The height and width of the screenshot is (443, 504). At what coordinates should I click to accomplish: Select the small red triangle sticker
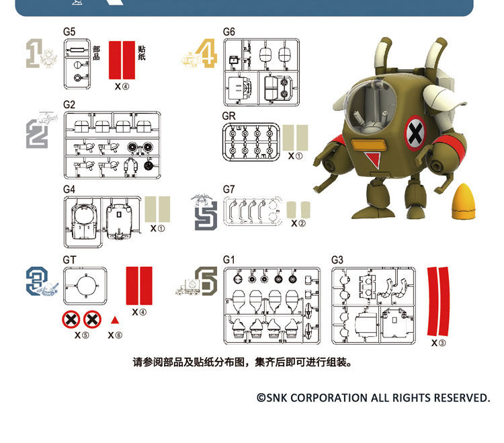(115, 320)
